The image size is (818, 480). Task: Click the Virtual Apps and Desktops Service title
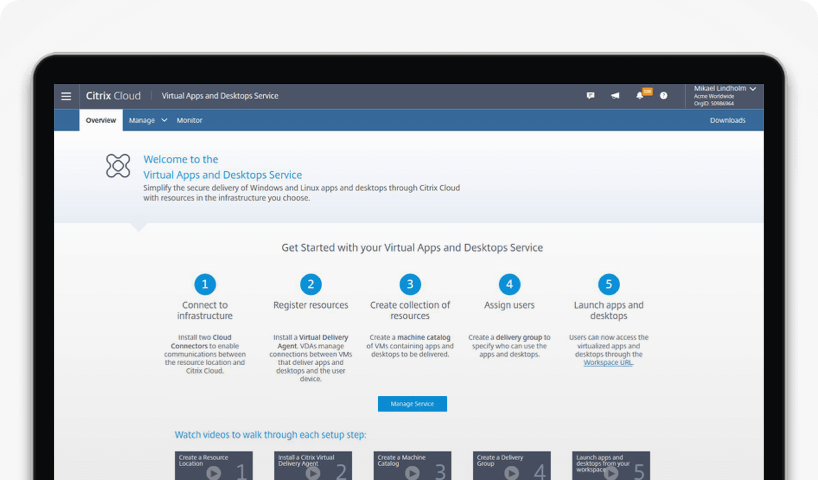click(x=220, y=96)
